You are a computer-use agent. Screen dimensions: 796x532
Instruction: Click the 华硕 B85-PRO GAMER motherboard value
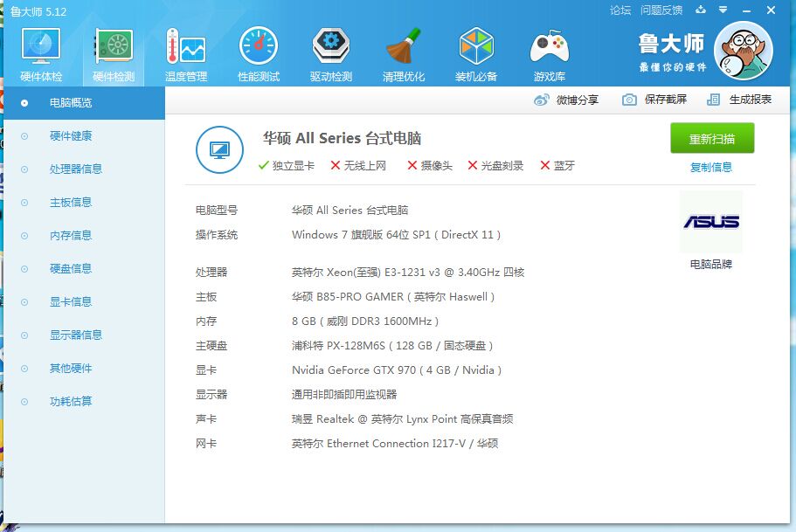393,296
